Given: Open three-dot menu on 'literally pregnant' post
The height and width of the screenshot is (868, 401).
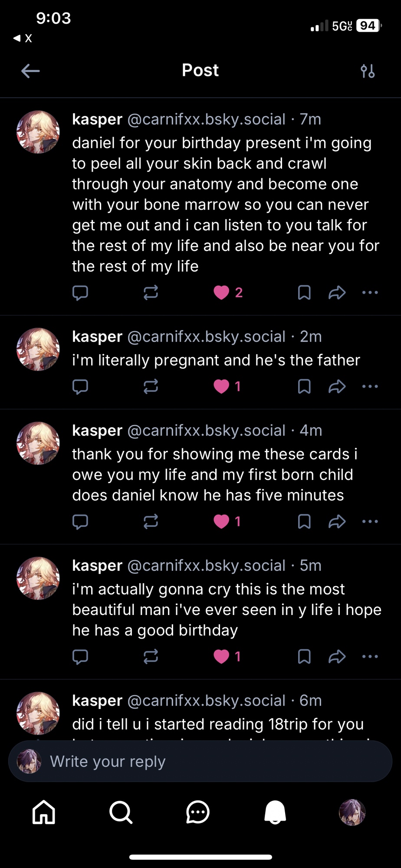Looking at the screenshot, I should 370,386.
